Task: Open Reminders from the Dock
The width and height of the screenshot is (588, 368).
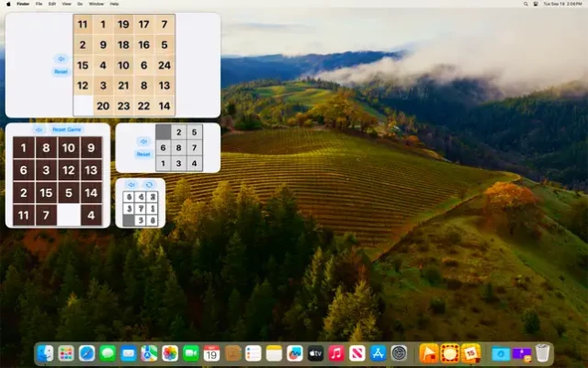Action: pyautogui.click(x=254, y=353)
